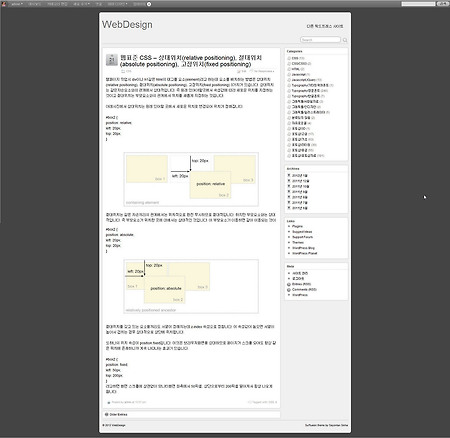The height and width of the screenshot is (438, 450).
Task: Click the magnifier icon beside the sidebar search
Action: point(345,40)
